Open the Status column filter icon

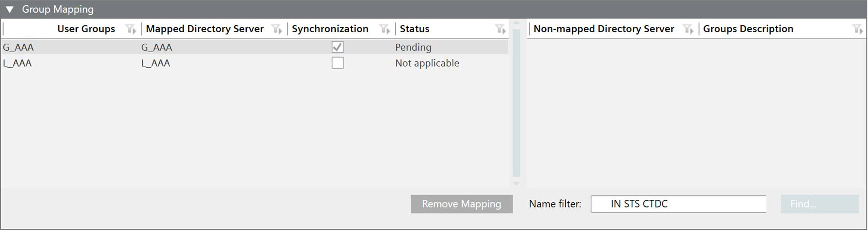point(500,29)
